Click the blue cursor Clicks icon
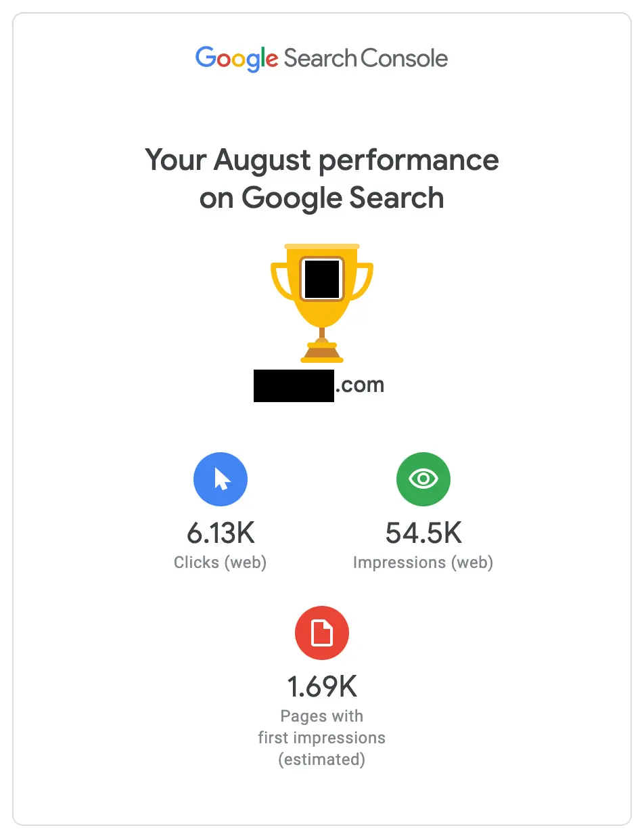The height and width of the screenshot is (834, 644). (221, 479)
